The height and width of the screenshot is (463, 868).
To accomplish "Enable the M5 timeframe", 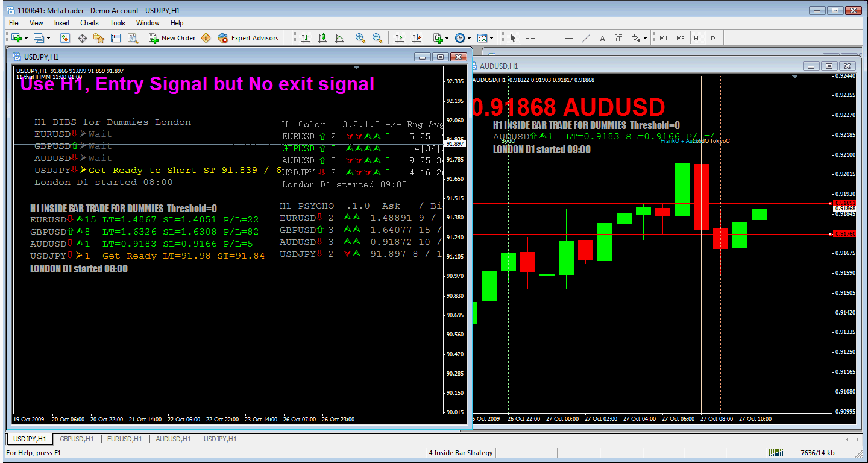I will tap(681, 38).
